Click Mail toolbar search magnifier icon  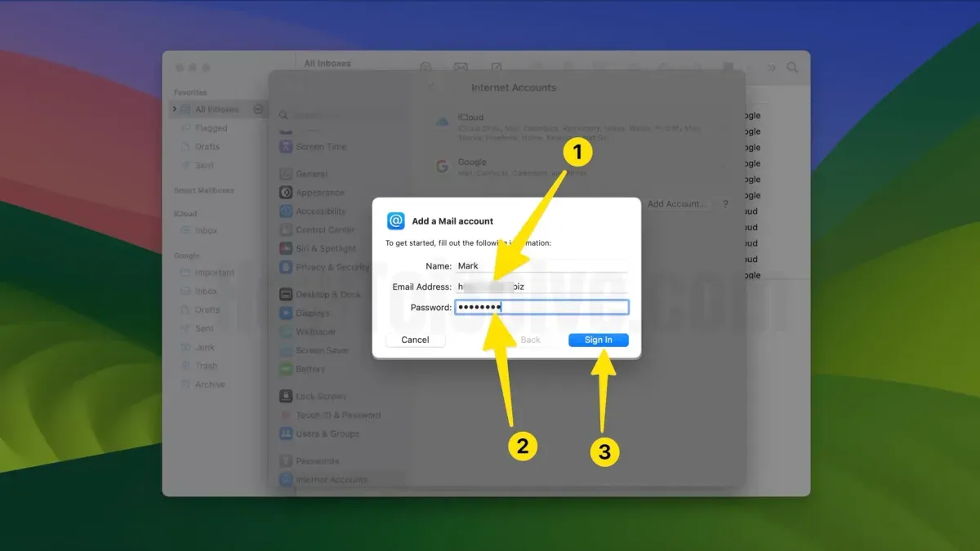point(792,68)
